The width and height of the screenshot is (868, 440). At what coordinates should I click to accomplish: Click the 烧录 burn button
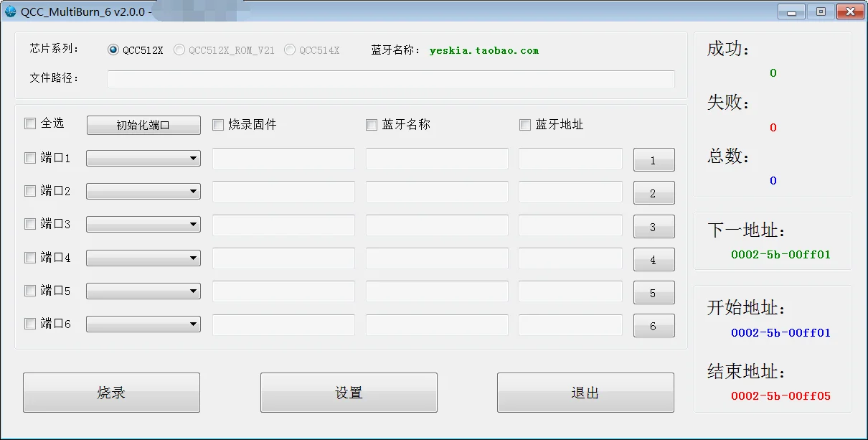(111, 393)
